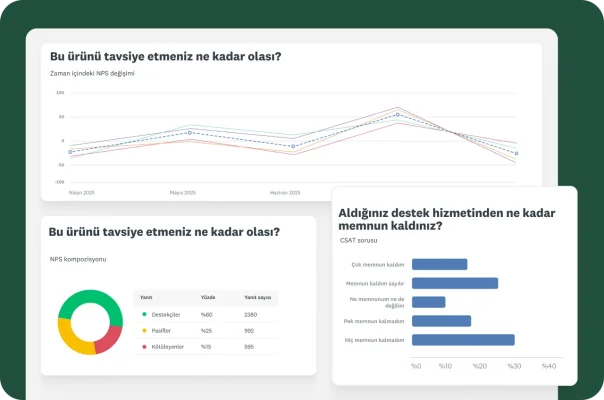Click the 'CSAT sorusu' label
Screen dimensions: 604x400
coord(356,241)
